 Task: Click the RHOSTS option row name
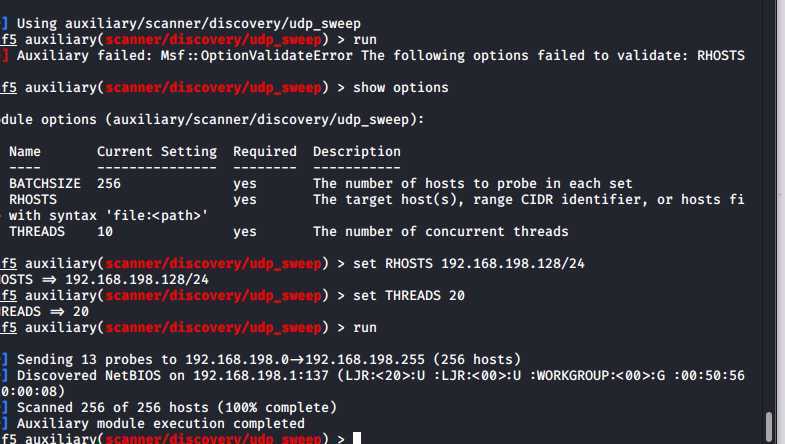pos(33,200)
